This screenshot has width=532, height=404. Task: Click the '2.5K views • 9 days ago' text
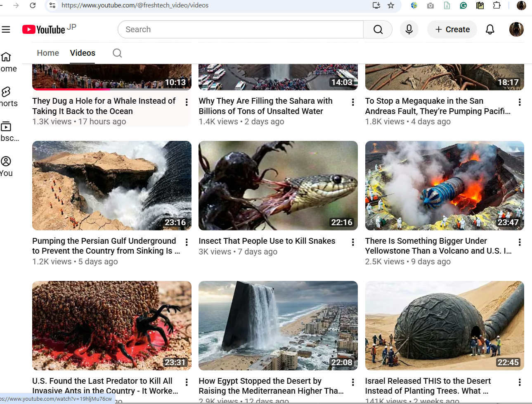pyautogui.click(x=408, y=261)
